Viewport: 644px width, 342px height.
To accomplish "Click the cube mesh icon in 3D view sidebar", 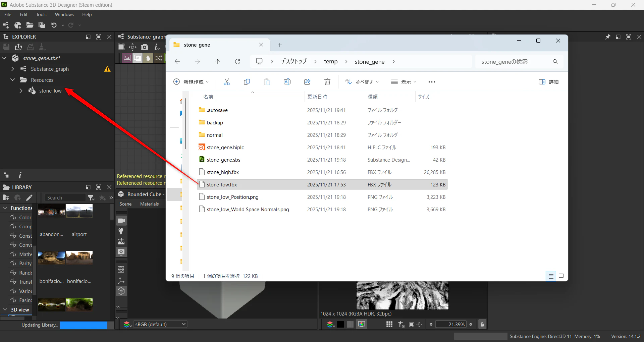I will click(121, 291).
